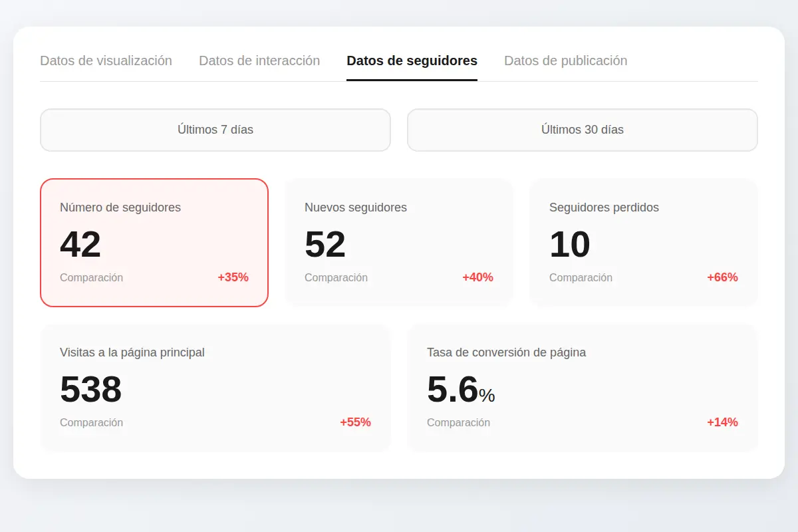Click the +55% page visits comparison
The width and height of the screenshot is (798, 532).
tap(355, 422)
